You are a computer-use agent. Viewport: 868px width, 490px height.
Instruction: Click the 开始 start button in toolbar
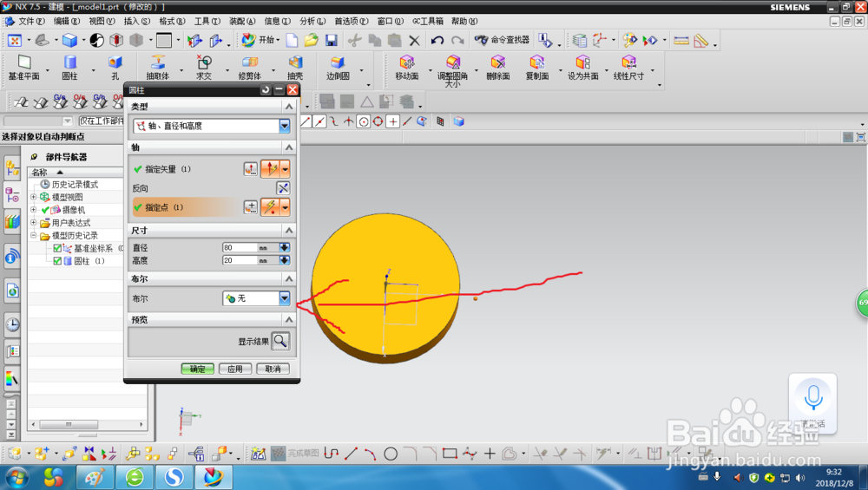click(260, 40)
